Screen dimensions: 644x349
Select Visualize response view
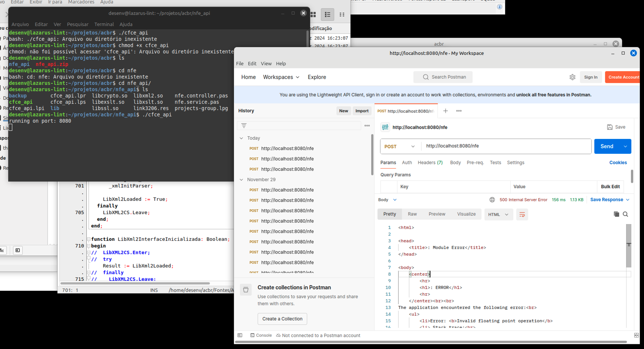466,214
